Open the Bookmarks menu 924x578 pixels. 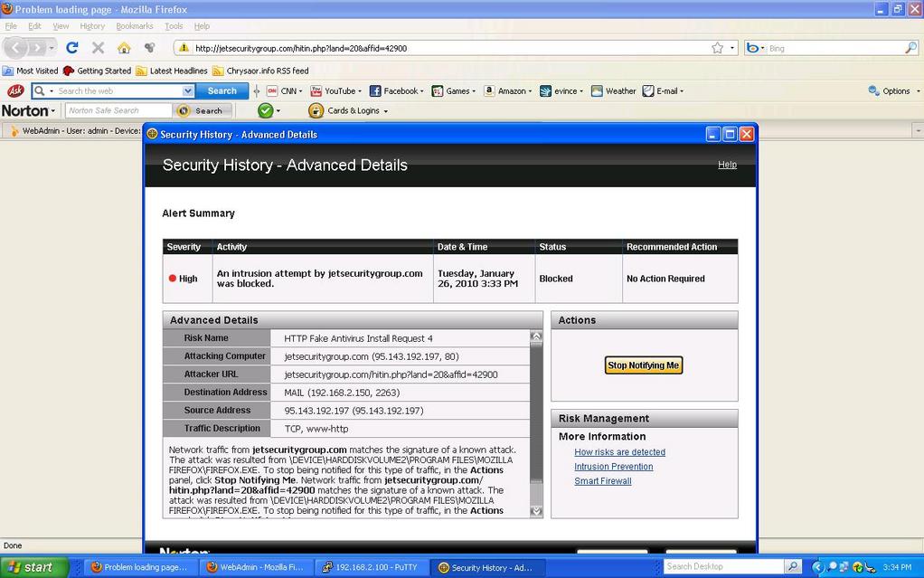click(x=134, y=26)
